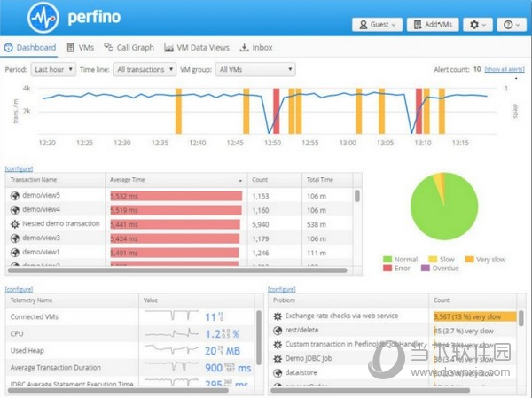Click the transaction table vertical scrollbar

click(x=357, y=196)
